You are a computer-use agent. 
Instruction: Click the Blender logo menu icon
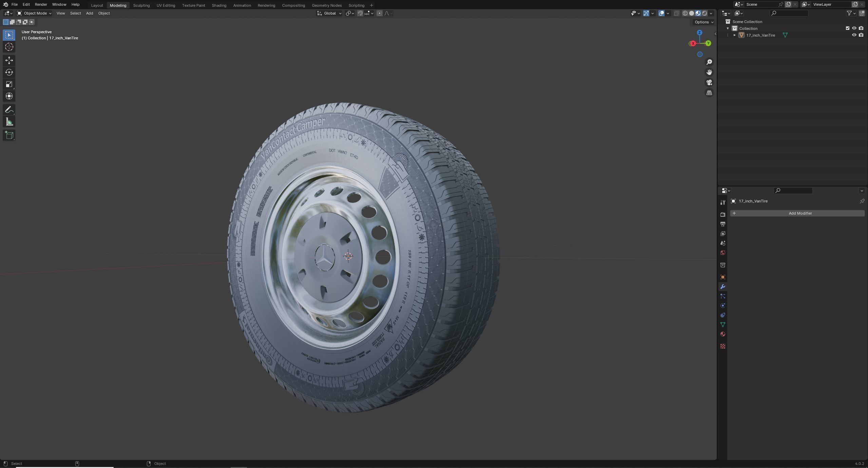click(5, 4)
